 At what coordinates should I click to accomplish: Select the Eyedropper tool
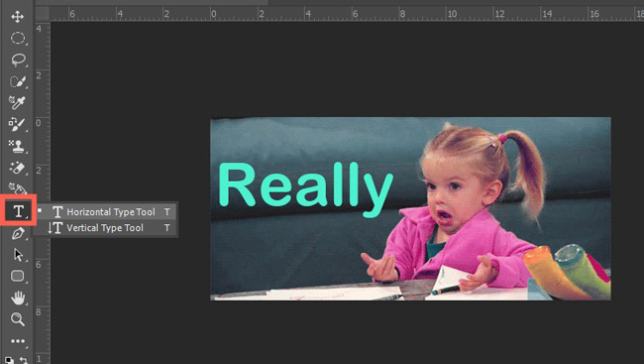(17, 103)
